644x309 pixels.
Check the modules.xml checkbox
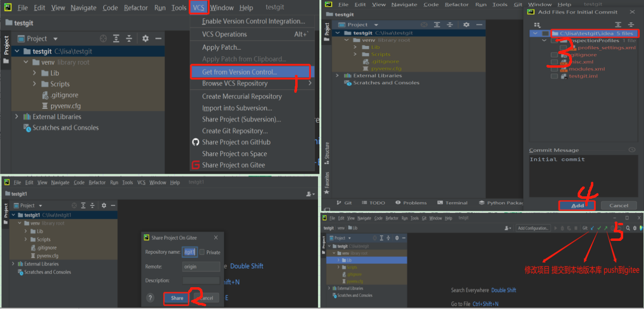[x=554, y=69]
